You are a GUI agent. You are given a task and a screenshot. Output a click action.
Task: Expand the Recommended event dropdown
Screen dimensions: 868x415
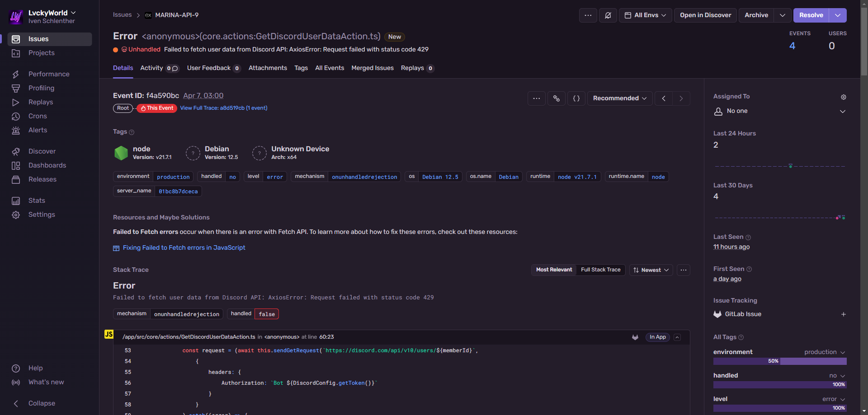point(619,98)
